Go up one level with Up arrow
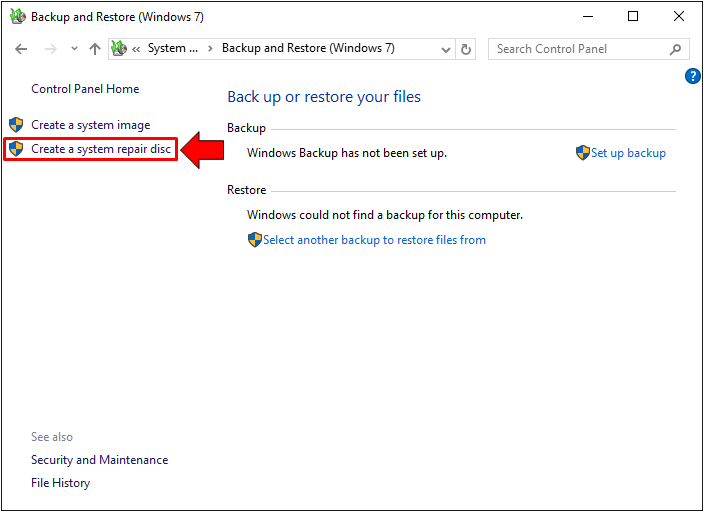 (95, 49)
